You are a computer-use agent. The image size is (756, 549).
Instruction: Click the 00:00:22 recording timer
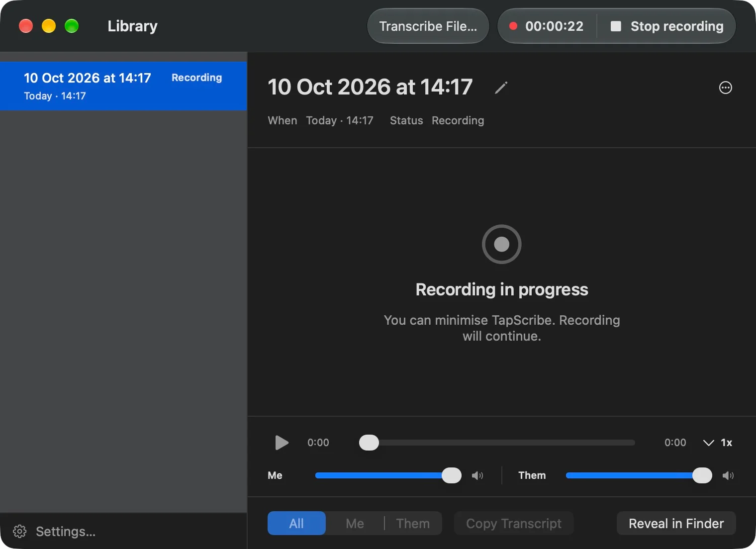tap(554, 26)
